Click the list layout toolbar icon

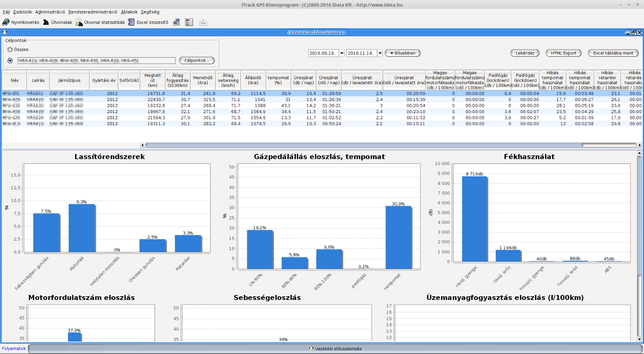pyautogui.click(x=189, y=22)
